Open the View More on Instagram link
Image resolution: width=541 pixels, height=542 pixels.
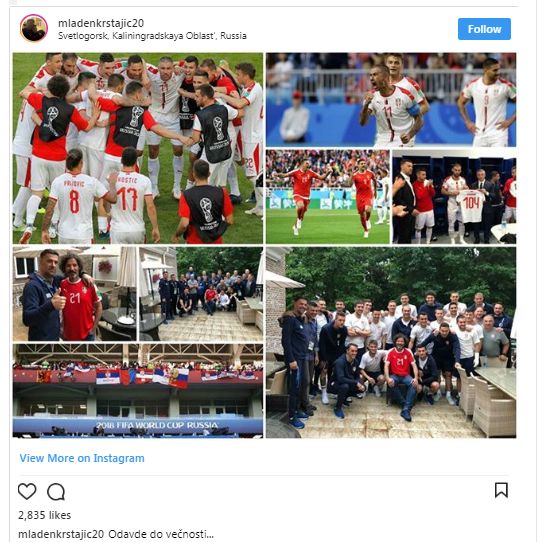coord(82,458)
